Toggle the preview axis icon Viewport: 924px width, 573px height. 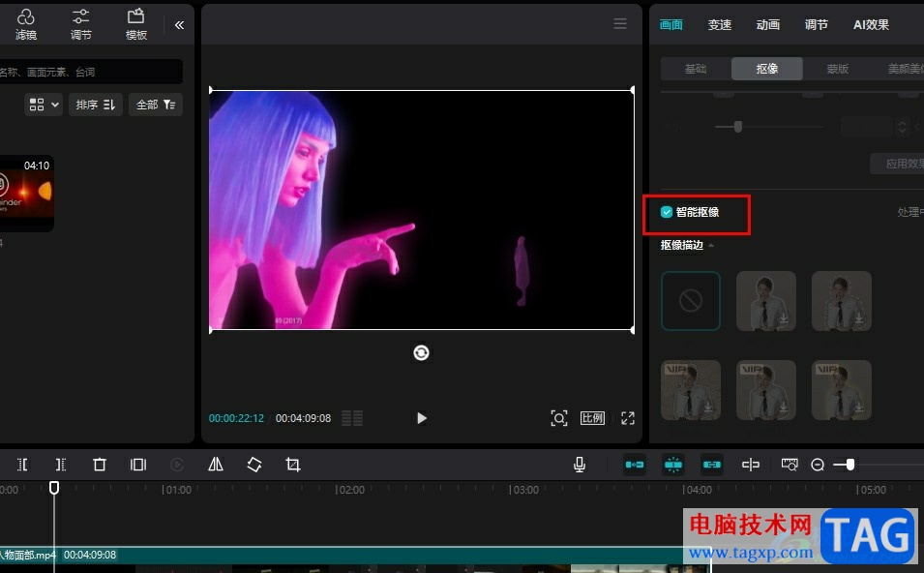(750, 465)
